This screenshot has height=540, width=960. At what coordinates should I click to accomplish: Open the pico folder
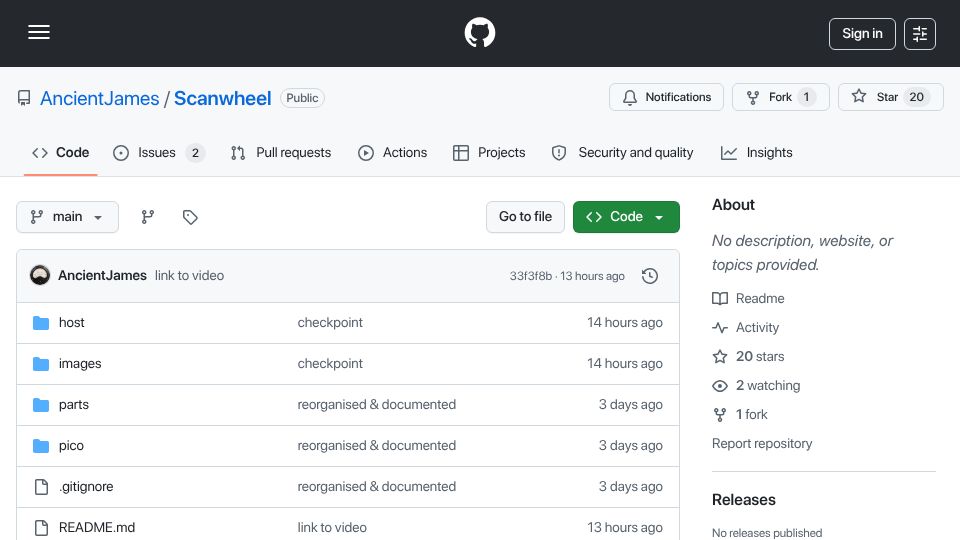[x=71, y=446]
